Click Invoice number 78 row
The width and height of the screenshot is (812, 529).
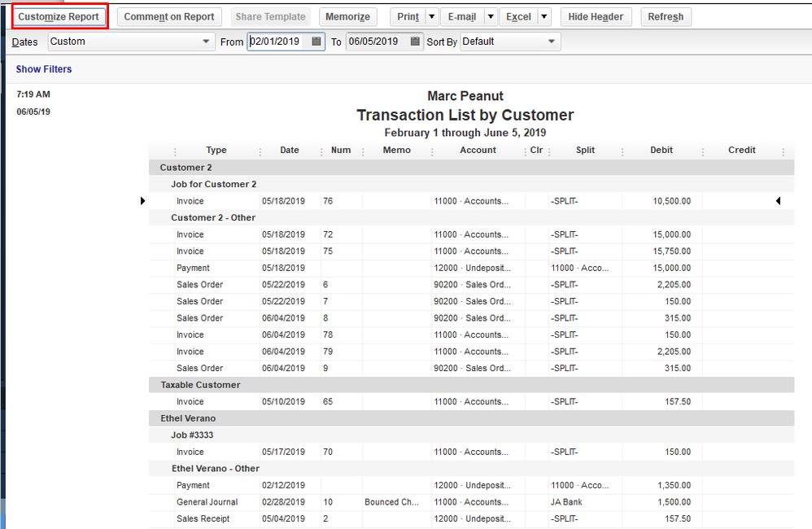[x=471, y=334]
